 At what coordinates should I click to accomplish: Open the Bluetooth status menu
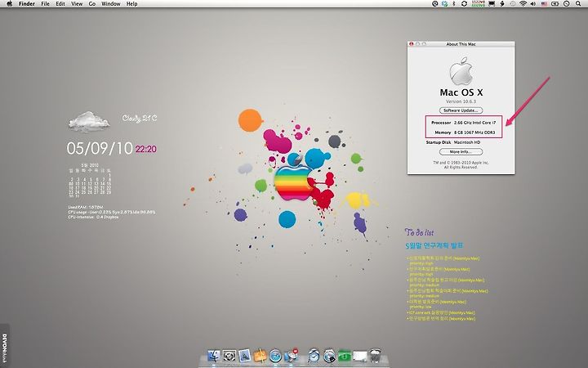tap(454, 4)
